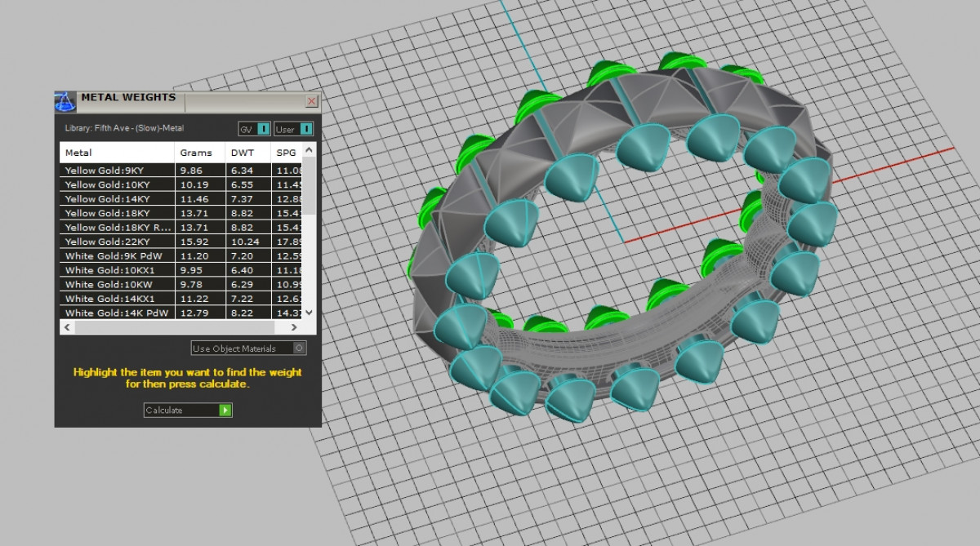Select the White Gold:10KW row
980x546 pixels.
click(x=118, y=284)
